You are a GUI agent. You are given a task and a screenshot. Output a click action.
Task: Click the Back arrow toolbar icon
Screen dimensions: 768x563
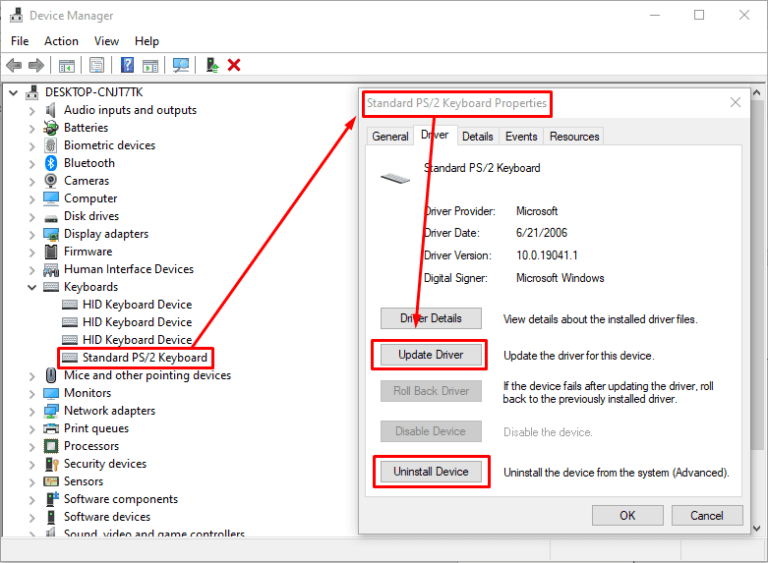(14, 65)
